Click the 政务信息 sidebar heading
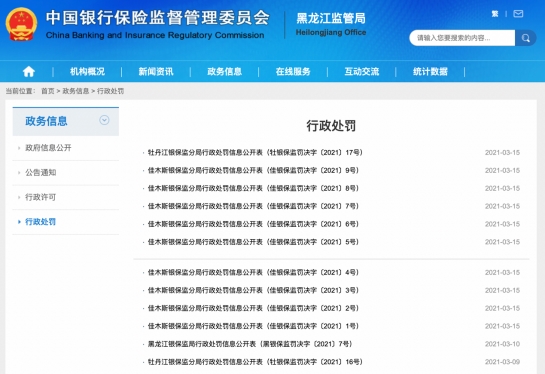The image size is (545, 374). point(46,121)
